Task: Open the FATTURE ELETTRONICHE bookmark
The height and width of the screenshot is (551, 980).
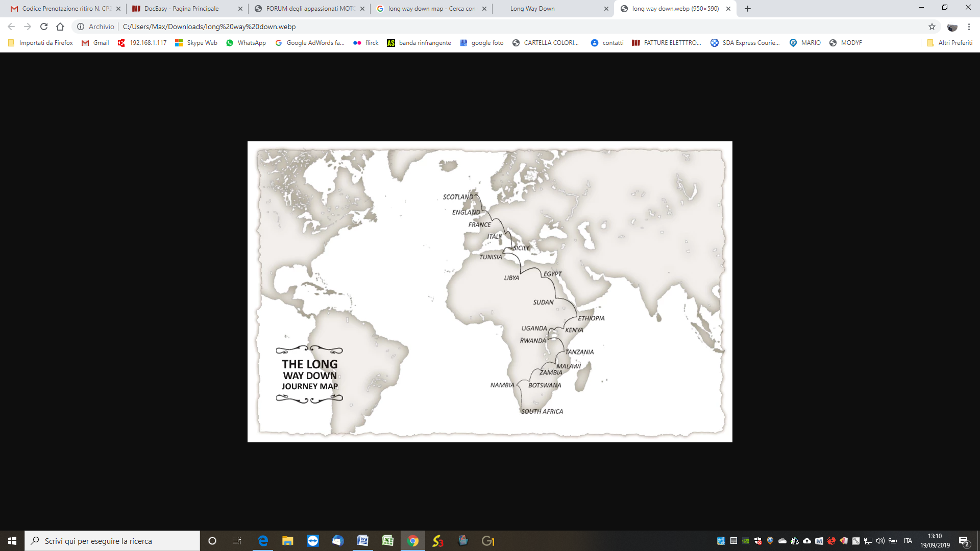Action: pos(667,43)
